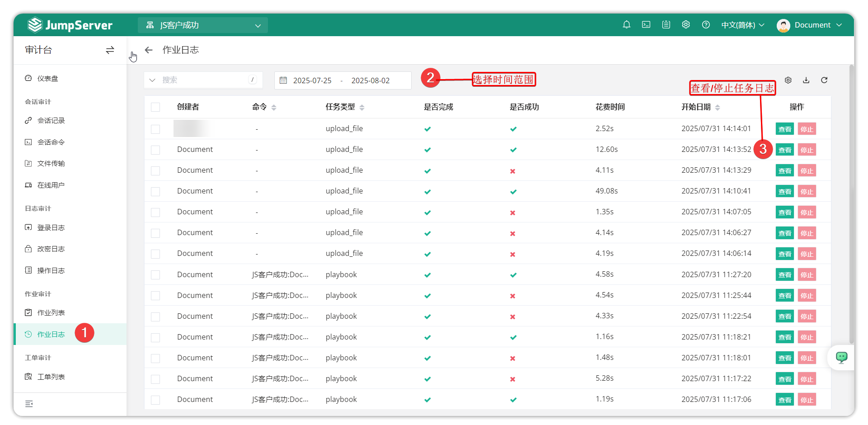Click the calendar icon in date range
The image size is (868, 425).
(x=283, y=80)
